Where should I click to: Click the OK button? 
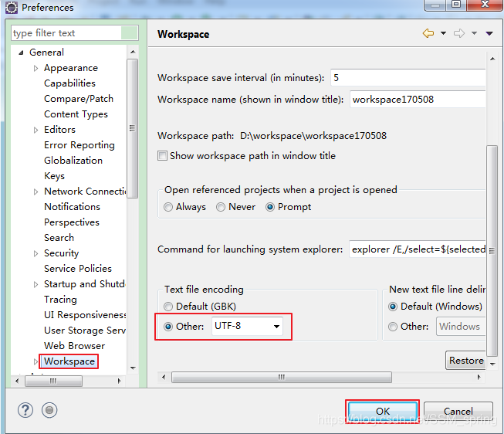point(383,411)
